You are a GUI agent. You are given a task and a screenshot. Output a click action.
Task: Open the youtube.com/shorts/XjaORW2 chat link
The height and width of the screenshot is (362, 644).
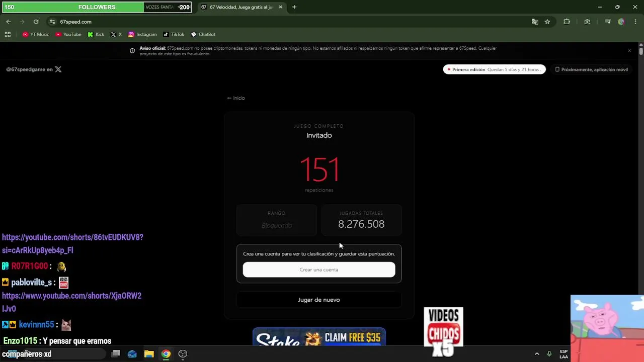71,302
